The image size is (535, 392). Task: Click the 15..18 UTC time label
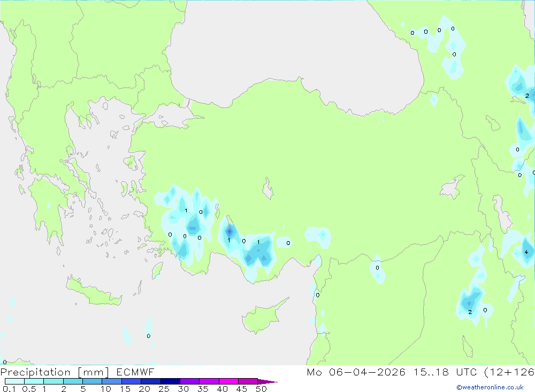pyautogui.click(x=445, y=372)
